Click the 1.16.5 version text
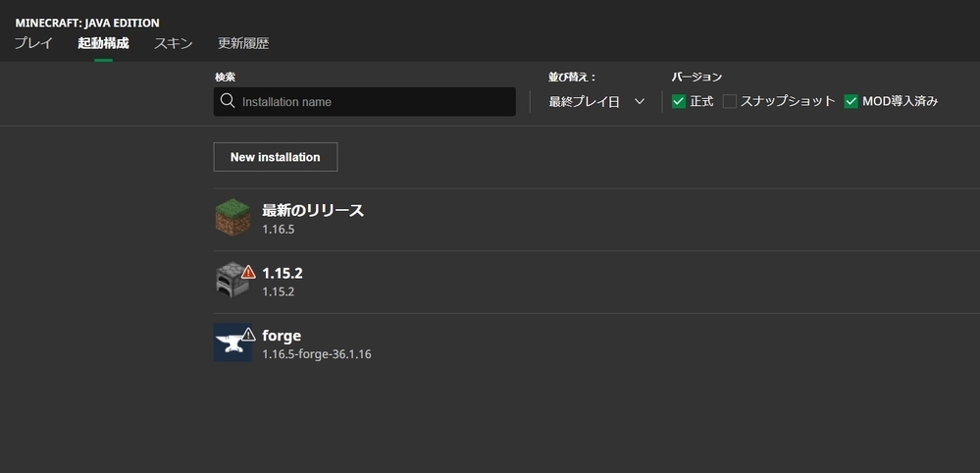Viewport: 980px width, 473px height. (x=279, y=230)
